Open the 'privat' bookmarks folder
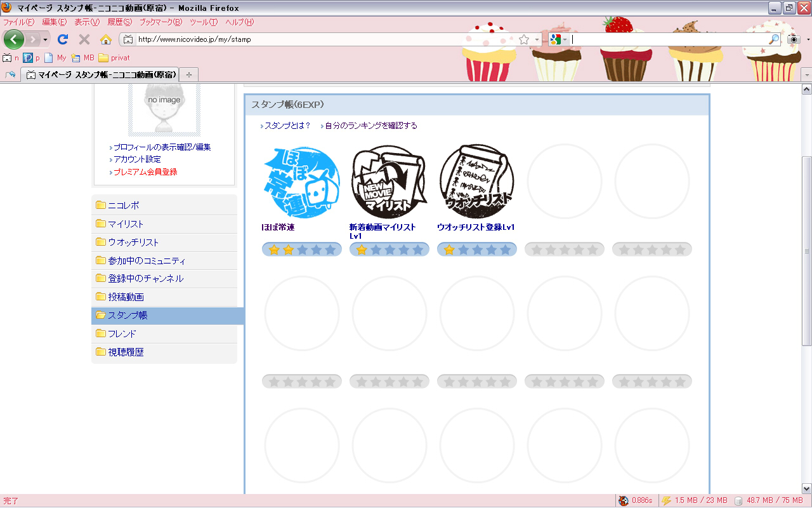This screenshot has height=508, width=812. 114,58
